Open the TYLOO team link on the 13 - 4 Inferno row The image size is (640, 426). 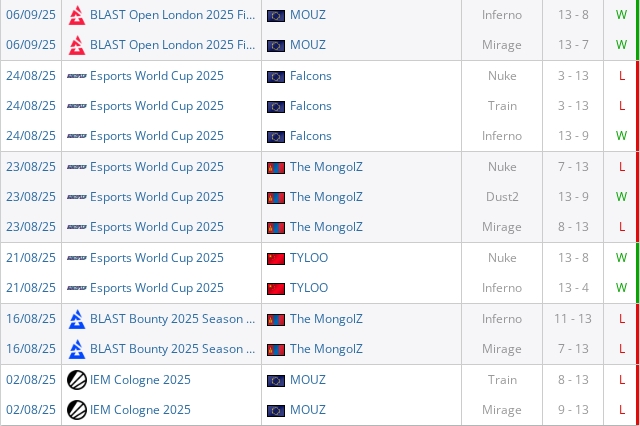click(308, 288)
